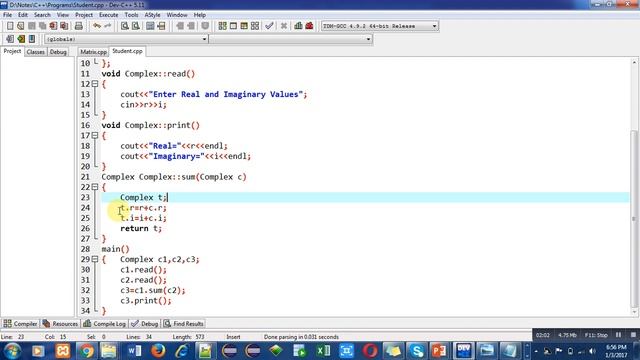Click the Rebuild All toolbar icon
This screenshot has width=640, height=360.
(255, 26)
